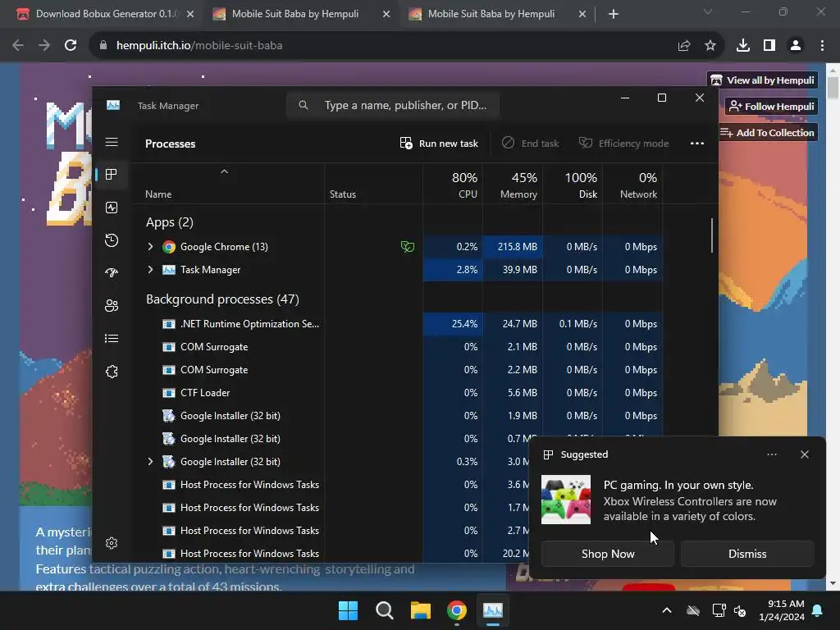Open the Details sidebar icon

112,339
